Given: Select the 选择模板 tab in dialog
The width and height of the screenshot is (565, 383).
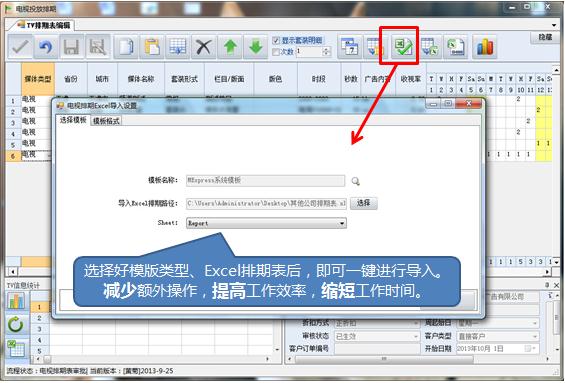Looking at the screenshot, I should [73, 120].
